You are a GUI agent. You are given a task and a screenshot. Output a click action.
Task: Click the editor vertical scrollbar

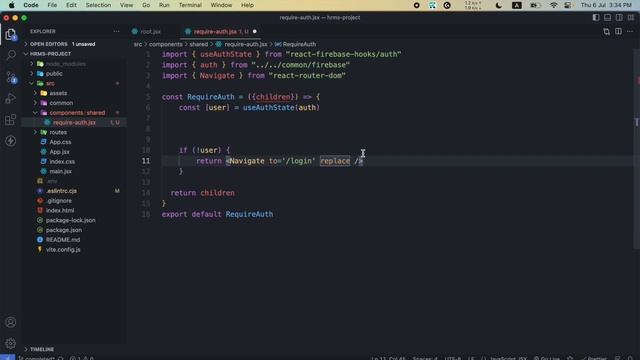tap(637, 149)
